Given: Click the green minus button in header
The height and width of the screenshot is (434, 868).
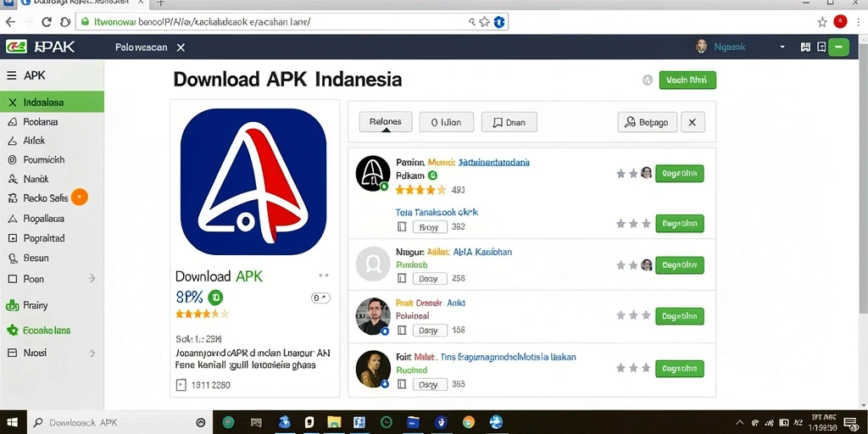Looking at the screenshot, I should [839, 47].
